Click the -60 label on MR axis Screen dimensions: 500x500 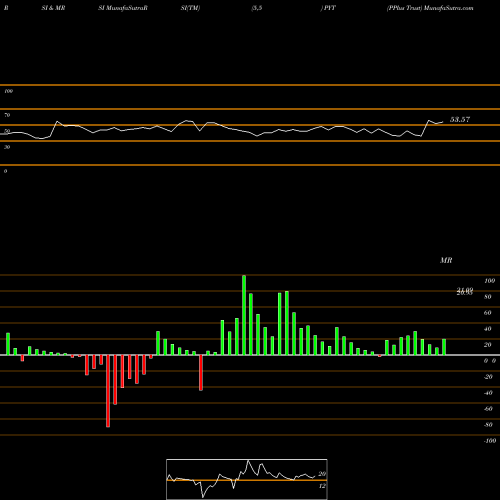pos(488,409)
